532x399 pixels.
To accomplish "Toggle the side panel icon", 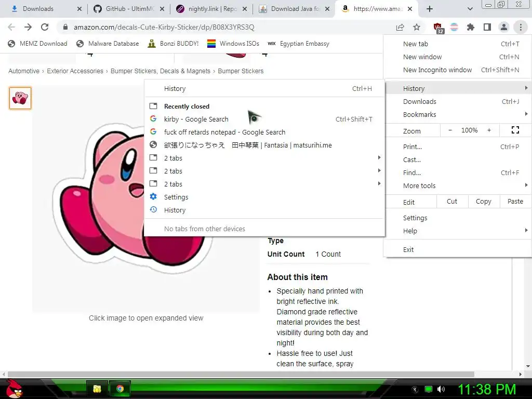I will pos(487,27).
